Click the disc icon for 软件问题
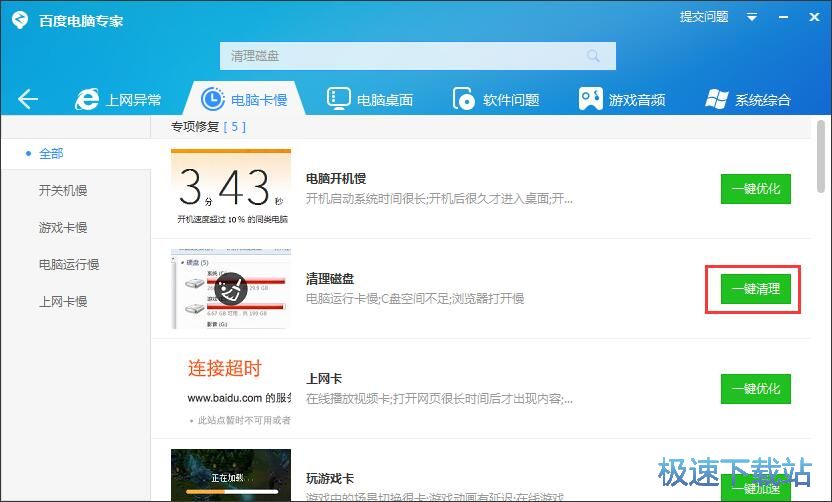The height and width of the screenshot is (502, 832). (464, 99)
